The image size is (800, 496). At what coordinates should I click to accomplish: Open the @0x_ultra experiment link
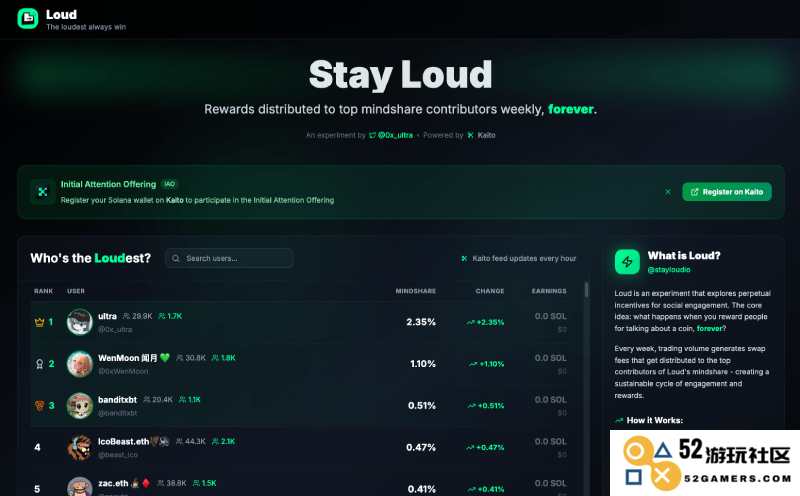pyautogui.click(x=391, y=135)
